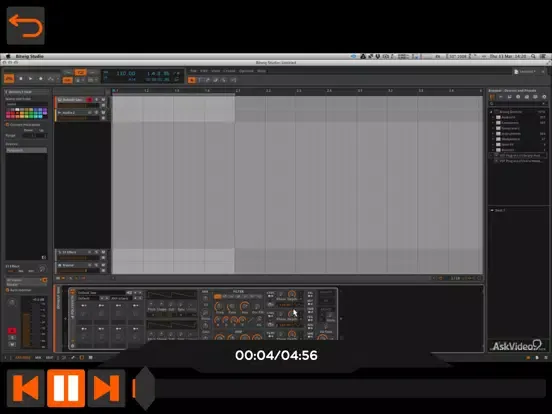This screenshot has width=552, height=414.
Task: Pause the tutorial video
Action: 66,388
